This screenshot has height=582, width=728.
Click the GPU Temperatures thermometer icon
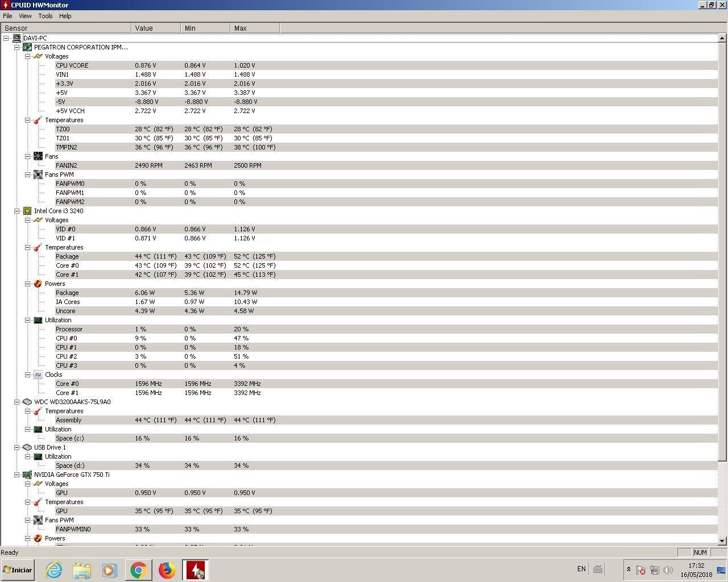tap(38, 502)
